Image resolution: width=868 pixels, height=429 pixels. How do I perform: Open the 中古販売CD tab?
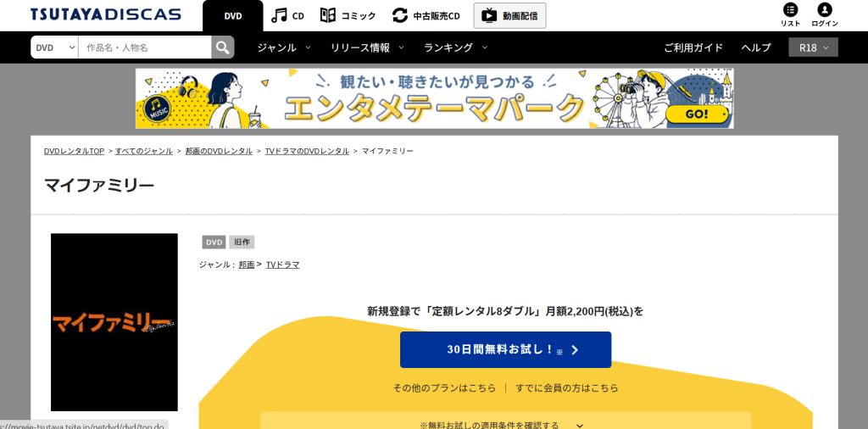[x=426, y=15]
